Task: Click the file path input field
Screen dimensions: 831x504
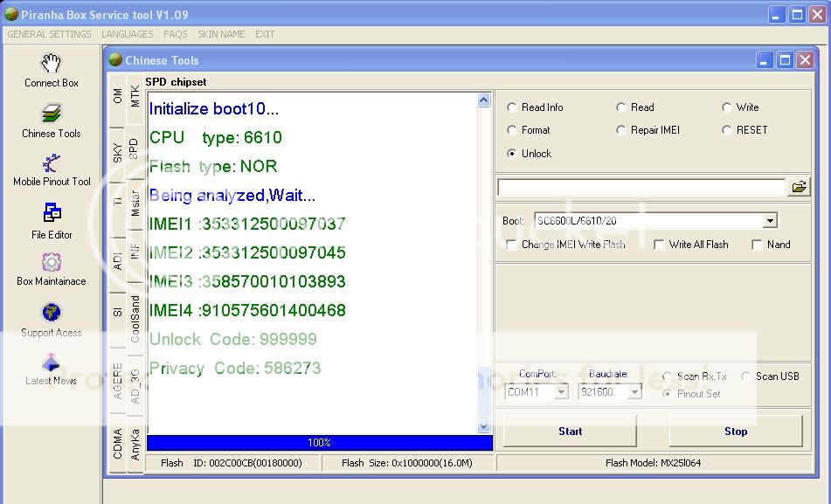Action: [641, 187]
